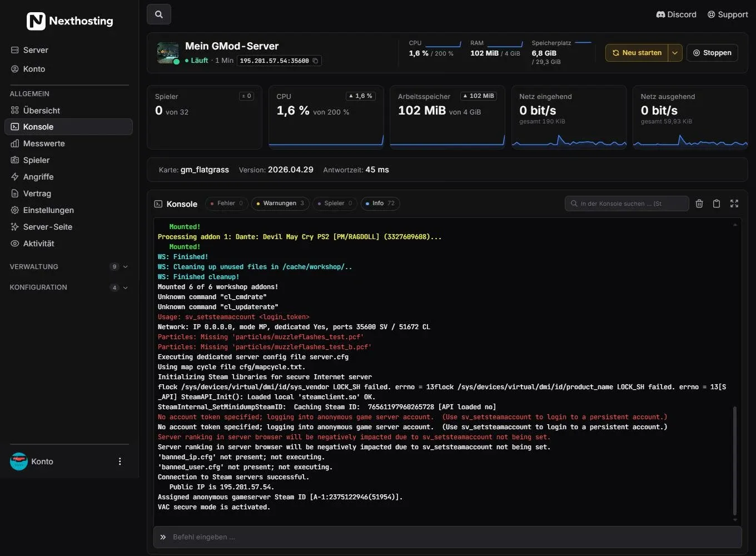Click map name gm_flatgrass

point(205,170)
